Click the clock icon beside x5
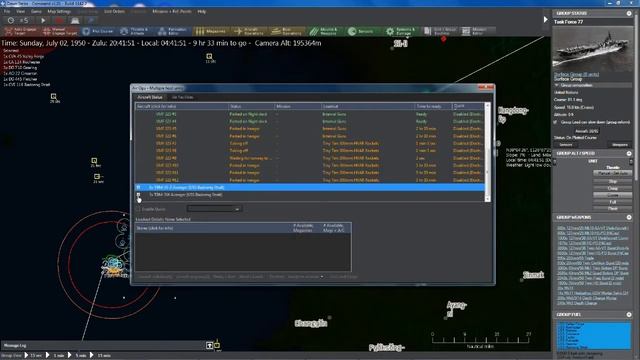640x360 pixels. tap(11, 20)
